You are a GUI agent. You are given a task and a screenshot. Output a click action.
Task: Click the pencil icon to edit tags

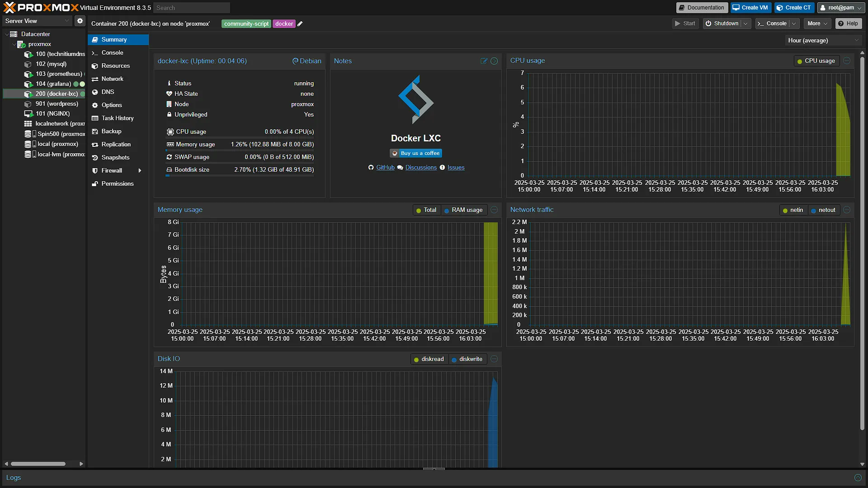coord(300,24)
